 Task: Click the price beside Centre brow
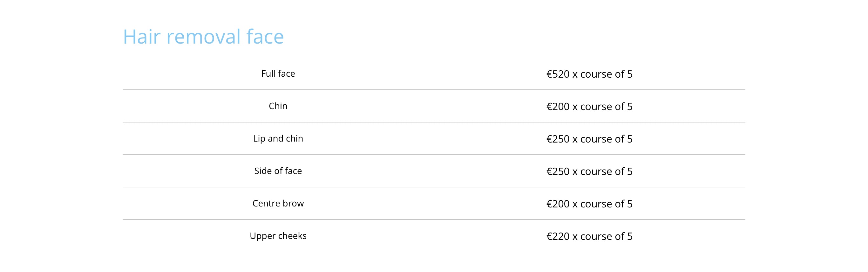click(x=589, y=204)
